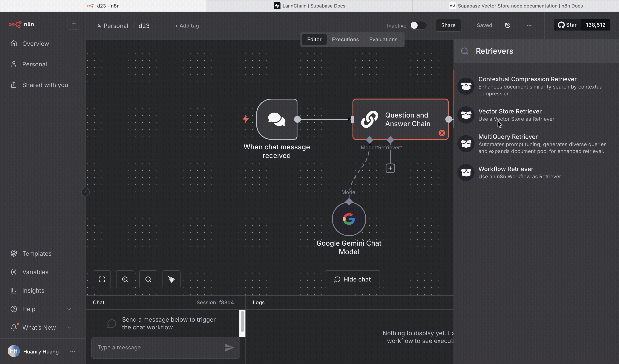
Task: Collapse the sidebar with arrow handle
Action: coord(85,192)
